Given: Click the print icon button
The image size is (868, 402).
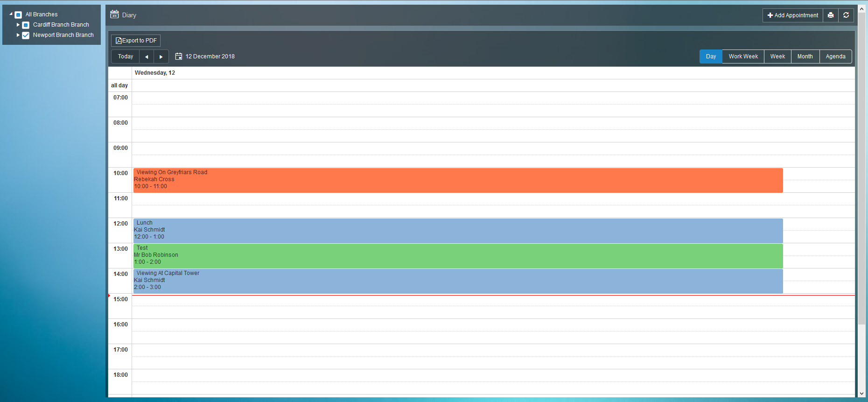Looking at the screenshot, I should click(x=830, y=15).
